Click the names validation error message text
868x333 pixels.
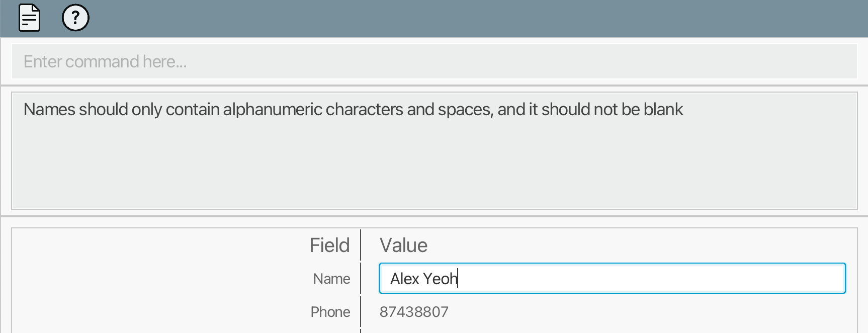pyautogui.click(x=353, y=110)
